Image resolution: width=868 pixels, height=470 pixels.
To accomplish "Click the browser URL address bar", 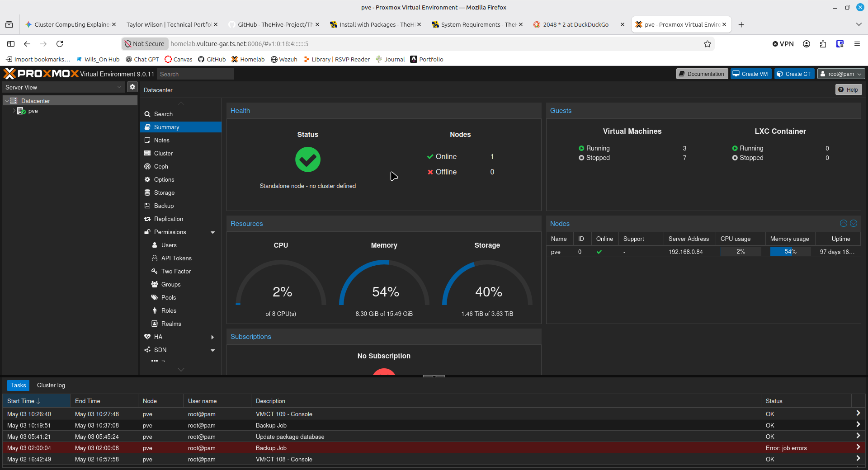I will [x=434, y=44].
